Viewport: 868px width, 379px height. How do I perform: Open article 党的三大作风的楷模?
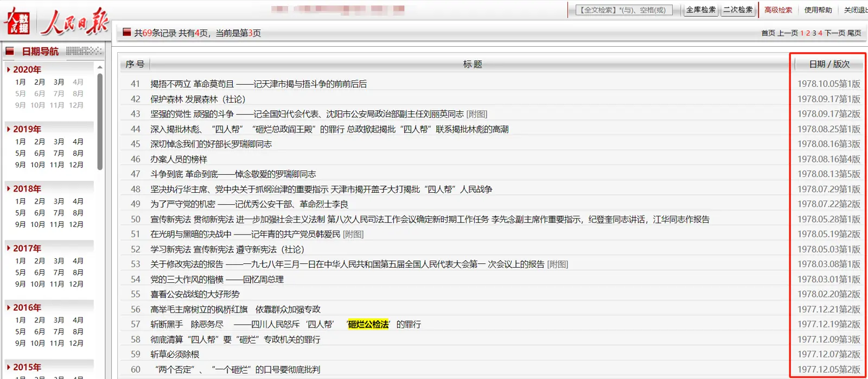[217, 280]
